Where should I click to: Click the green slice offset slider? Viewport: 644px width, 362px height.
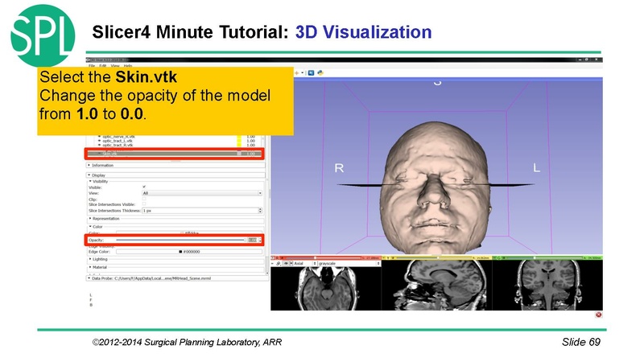[x=543, y=258]
